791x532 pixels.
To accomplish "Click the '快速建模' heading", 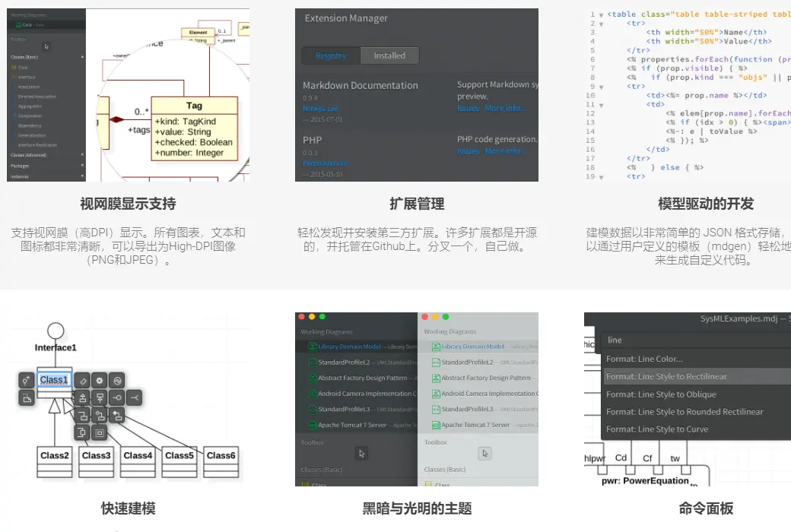I will click(128, 508).
